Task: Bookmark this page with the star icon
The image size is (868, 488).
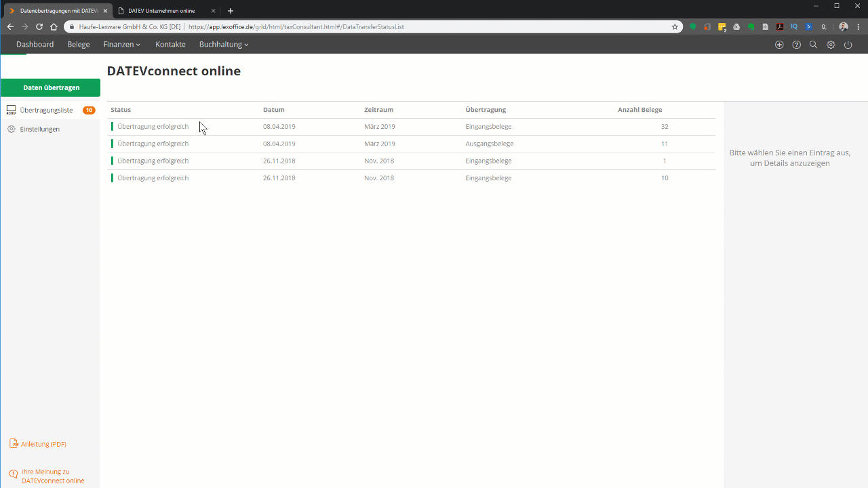Action: tap(675, 27)
